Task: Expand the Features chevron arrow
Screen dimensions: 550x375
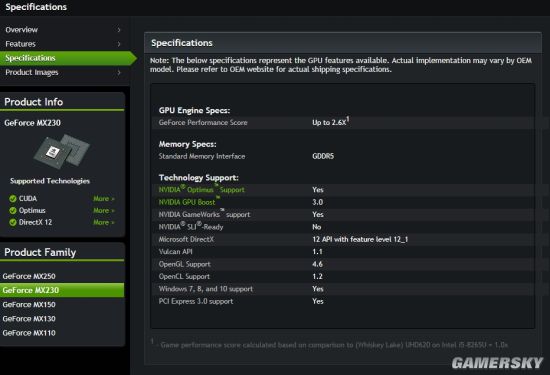Action: 119,44
